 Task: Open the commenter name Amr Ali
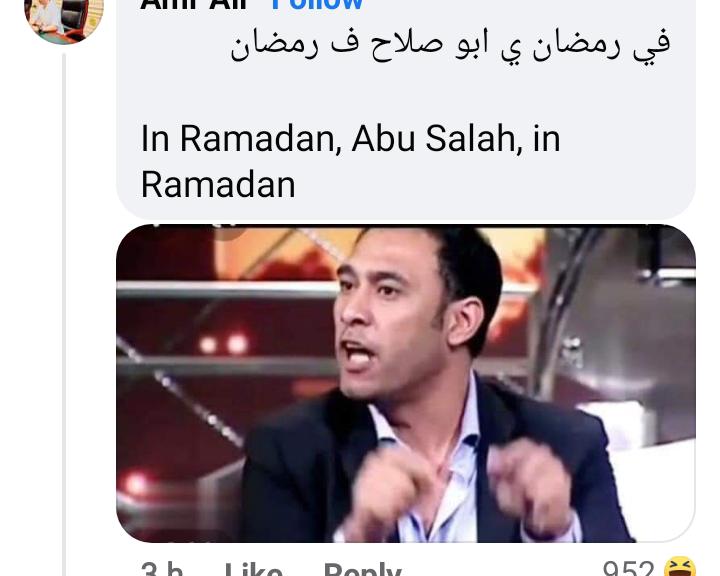[x=195, y=5]
